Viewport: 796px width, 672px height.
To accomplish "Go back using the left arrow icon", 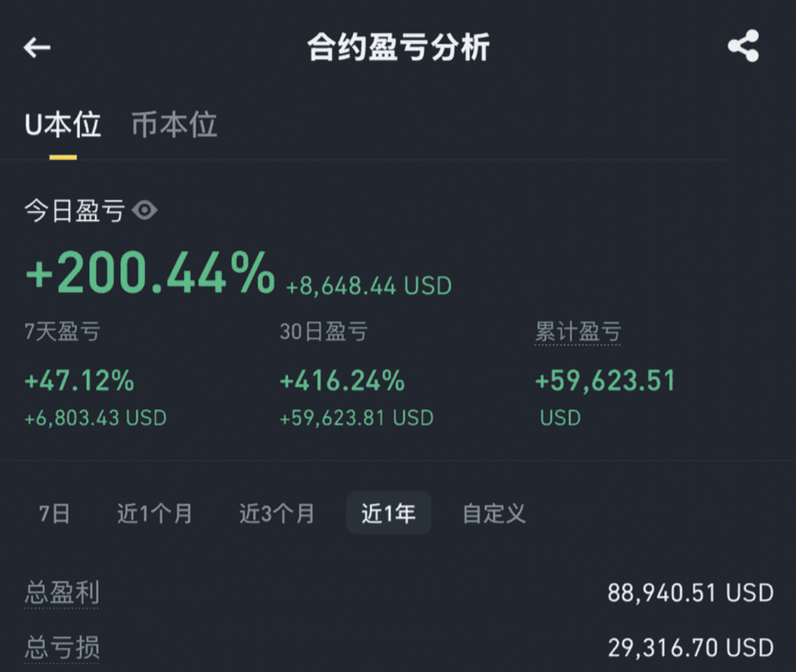I will [x=37, y=48].
